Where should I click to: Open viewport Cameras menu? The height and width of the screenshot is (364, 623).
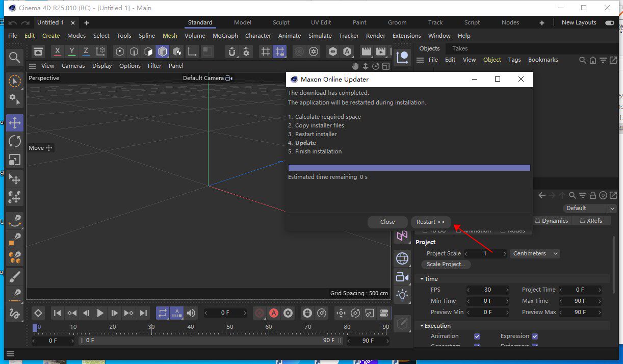(x=73, y=66)
